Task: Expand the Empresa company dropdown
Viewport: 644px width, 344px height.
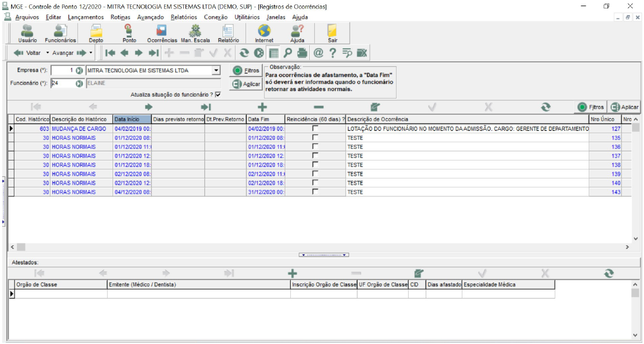Action: pos(216,71)
